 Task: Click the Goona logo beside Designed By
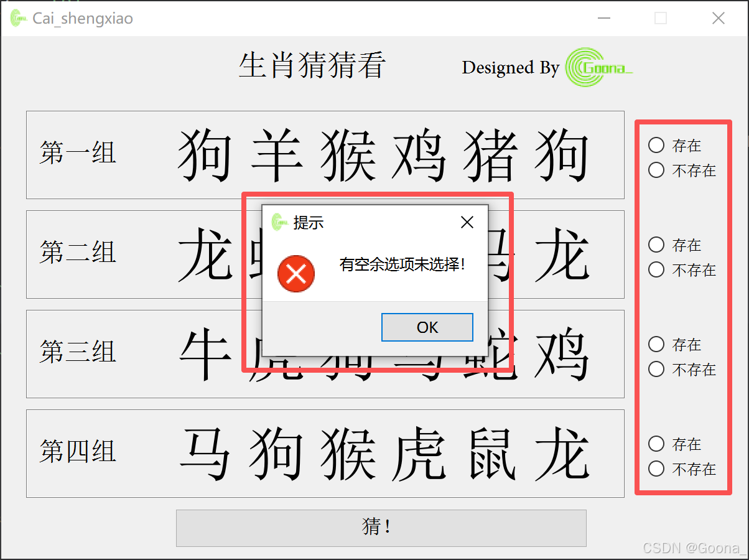click(x=599, y=67)
